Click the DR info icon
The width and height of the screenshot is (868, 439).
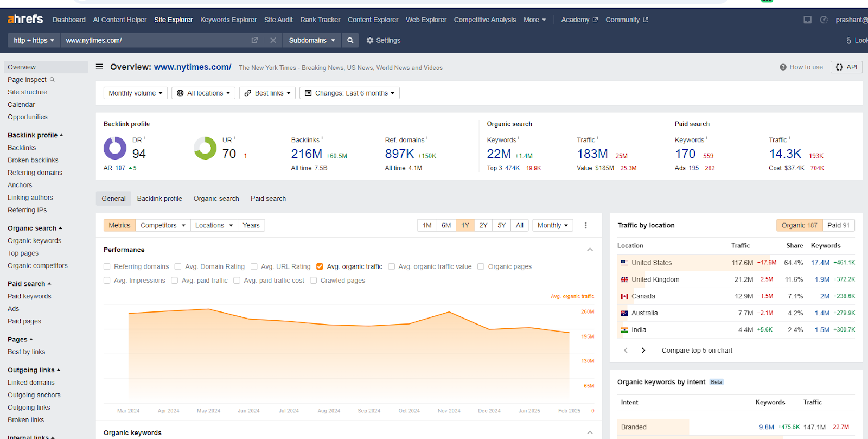(x=144, y=138)
